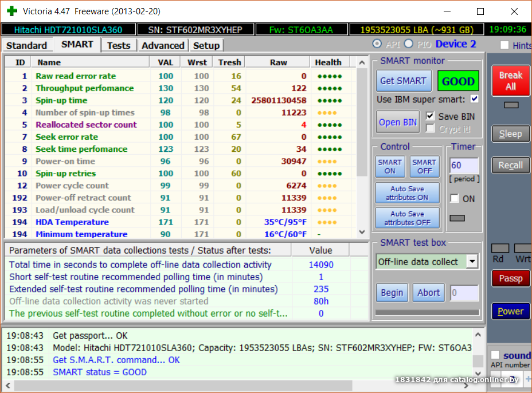This screenshot has width=532, height=393.
Task: Select the Seek error rate row
Action: (x=180, y=137)
